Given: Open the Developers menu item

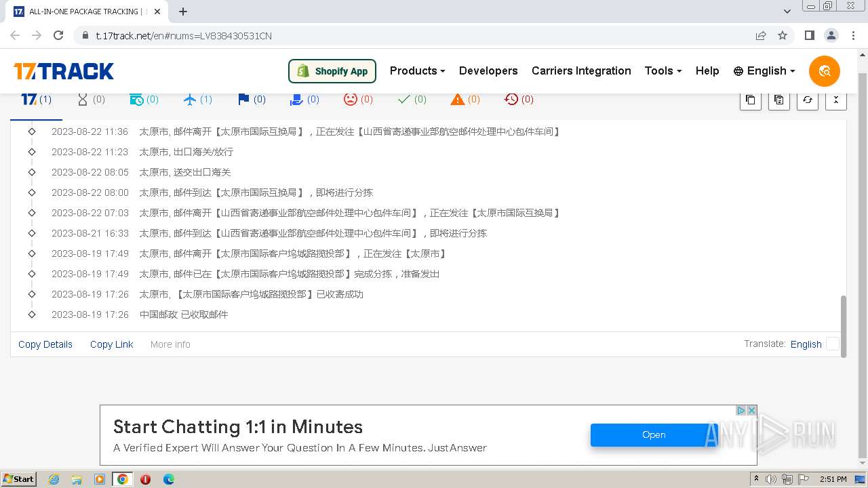Looking at the screenshot, I should click(488, 71).
